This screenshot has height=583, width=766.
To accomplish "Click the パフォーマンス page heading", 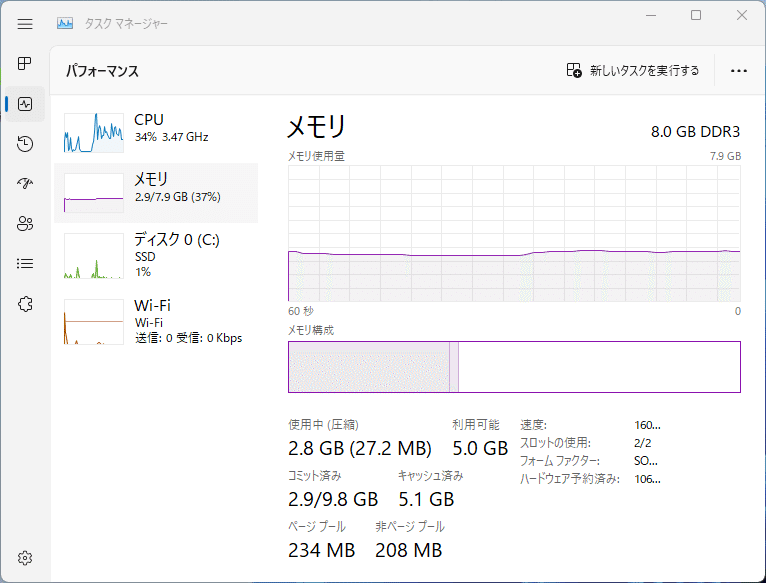I will coord(102,71).
